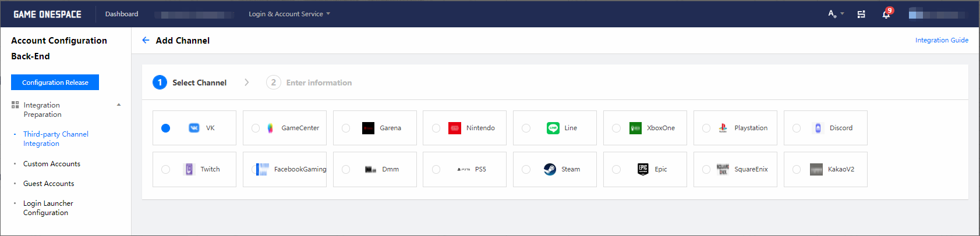This screenshot has height=236, width=980.
Task: Click the Account Configuration Back-End heading
Action: (x=59, y=48)
